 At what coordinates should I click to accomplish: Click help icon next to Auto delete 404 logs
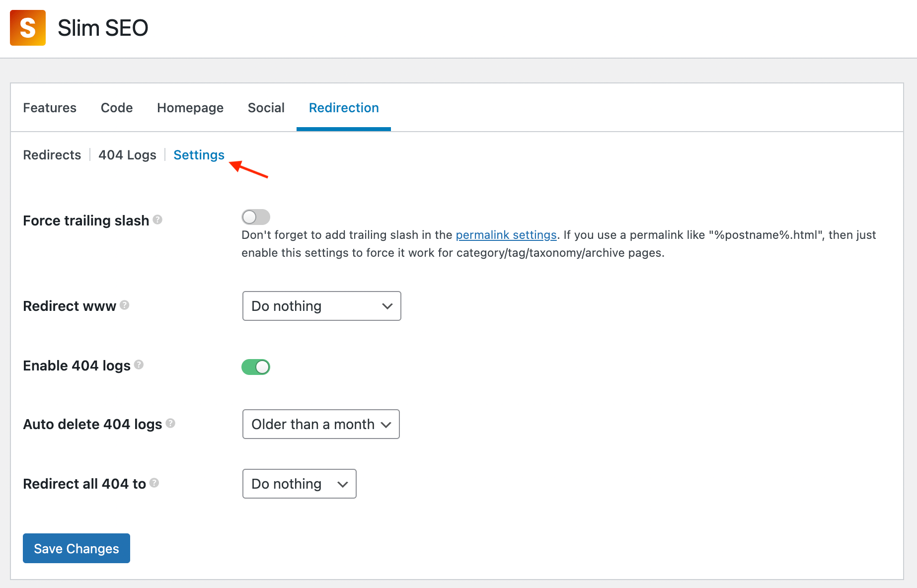tap(170, 423)
